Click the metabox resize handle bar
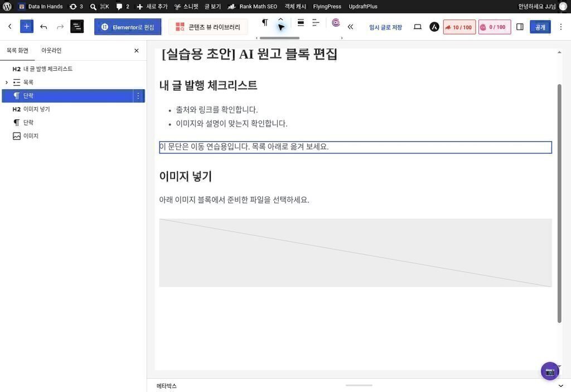The image size is (571, 392). tap(359, 385)
